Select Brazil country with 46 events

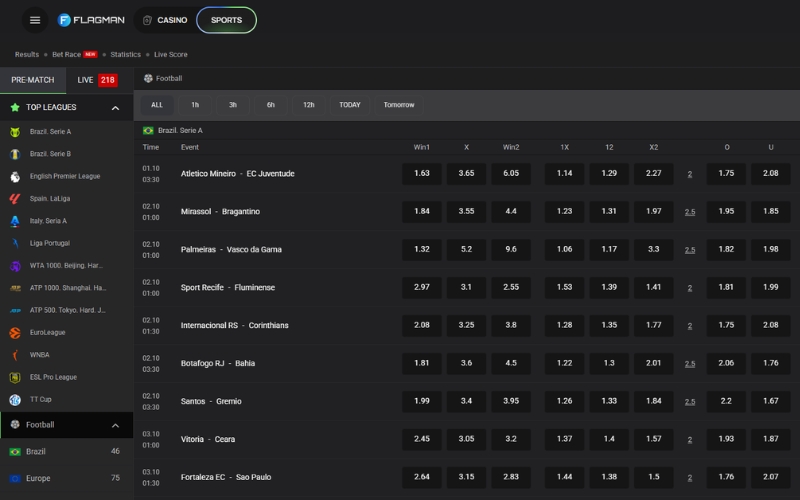[x=66, y=452]
